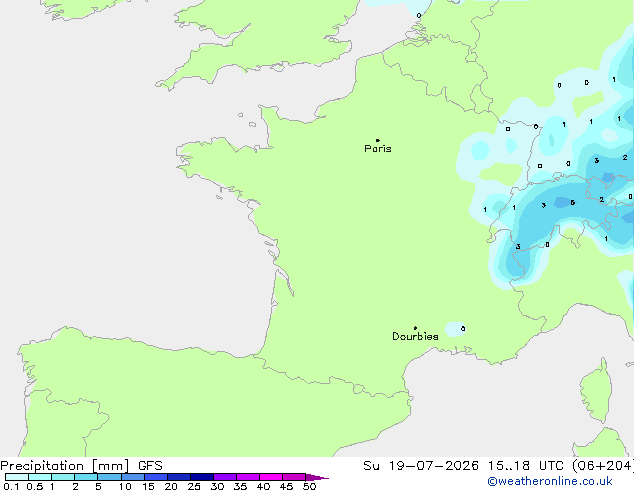The width and height of the screenshot is (634, 490).
Task: Pick the 0.5–1 mm legend color swatch
Action: [x=40, y=477]
